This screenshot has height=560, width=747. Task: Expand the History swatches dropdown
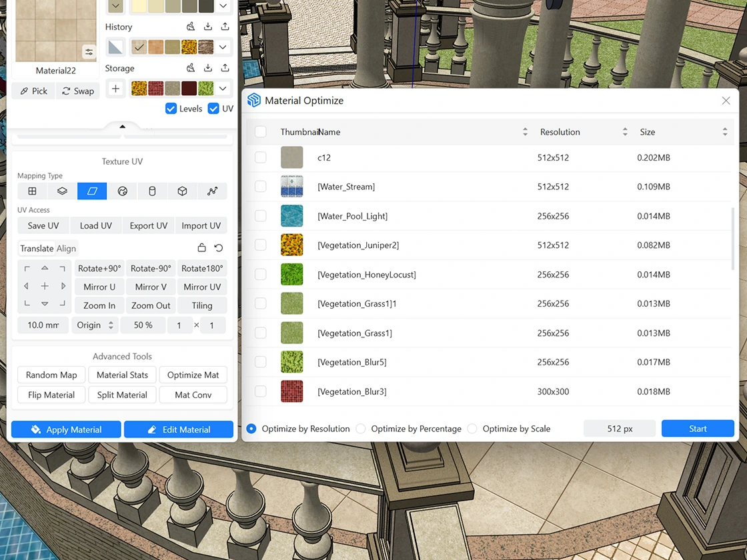pyautogui.click(x=223, y=47)
